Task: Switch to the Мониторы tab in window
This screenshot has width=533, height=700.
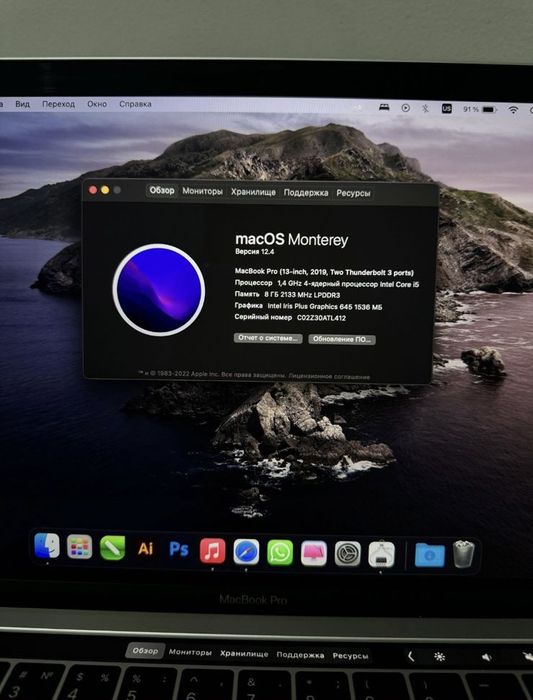Action: point(202,191)
